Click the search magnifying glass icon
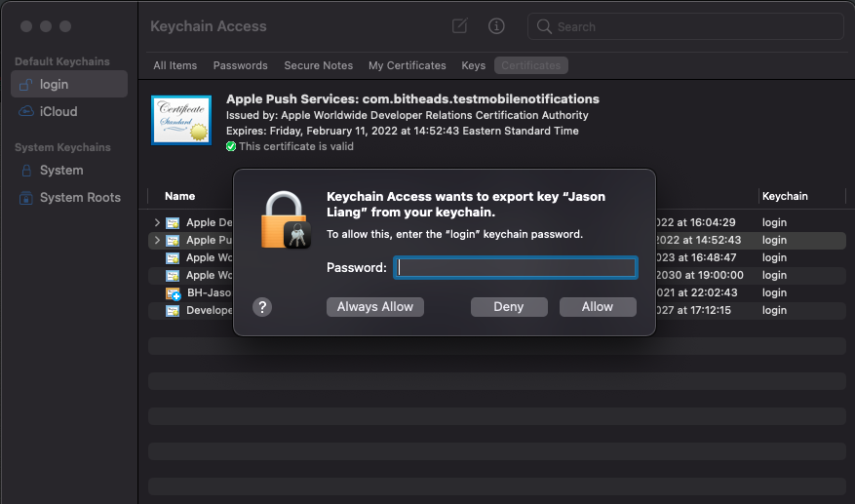The height and width of the screenshot is (504, 855). click(x=544, y=26)
